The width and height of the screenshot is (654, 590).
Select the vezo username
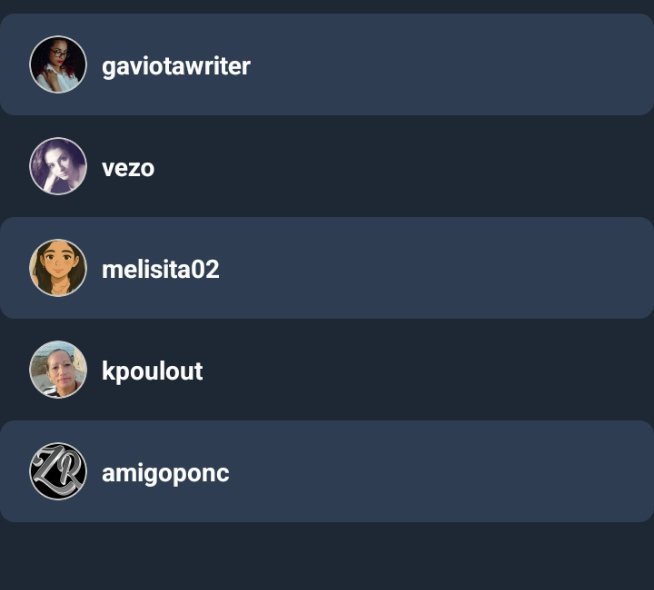tap(128, 168)
